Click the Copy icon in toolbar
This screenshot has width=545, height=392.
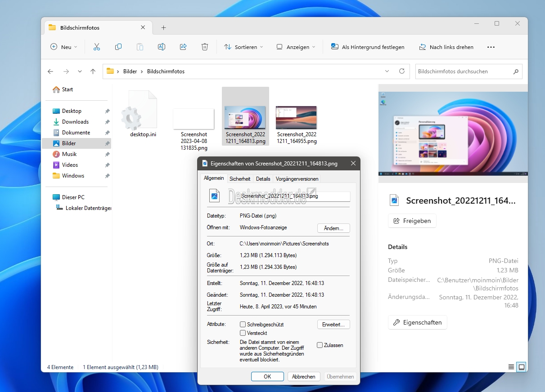coord(118,47)
